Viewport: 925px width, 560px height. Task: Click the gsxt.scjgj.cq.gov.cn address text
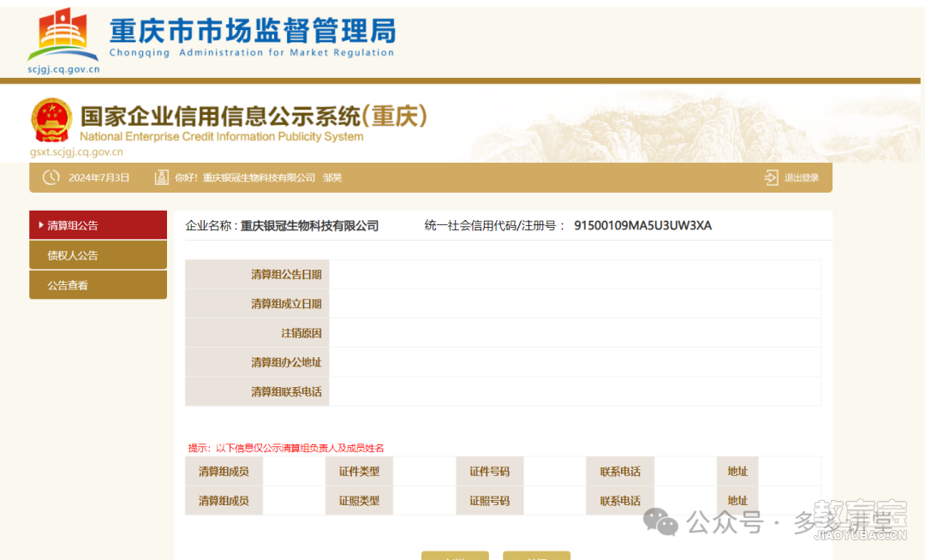[77, 152]
